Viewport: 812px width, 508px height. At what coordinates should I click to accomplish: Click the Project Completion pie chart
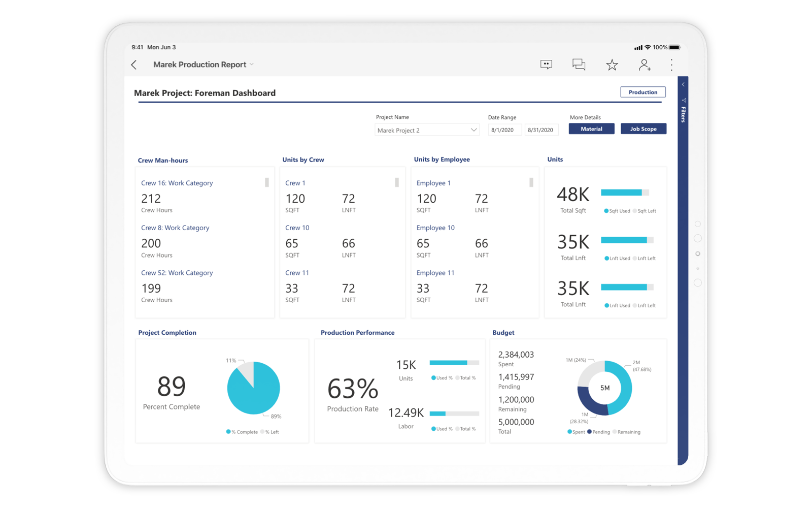coord(253,388)
